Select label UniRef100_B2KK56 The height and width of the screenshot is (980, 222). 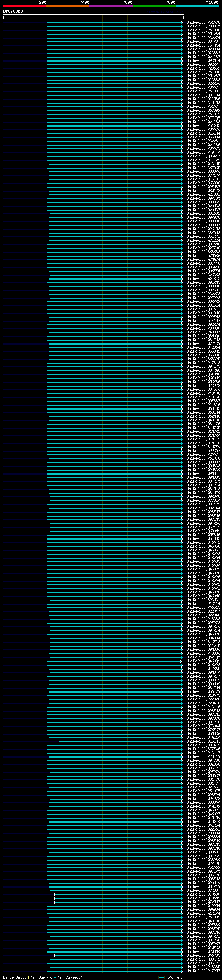click(x=203, y=84)
